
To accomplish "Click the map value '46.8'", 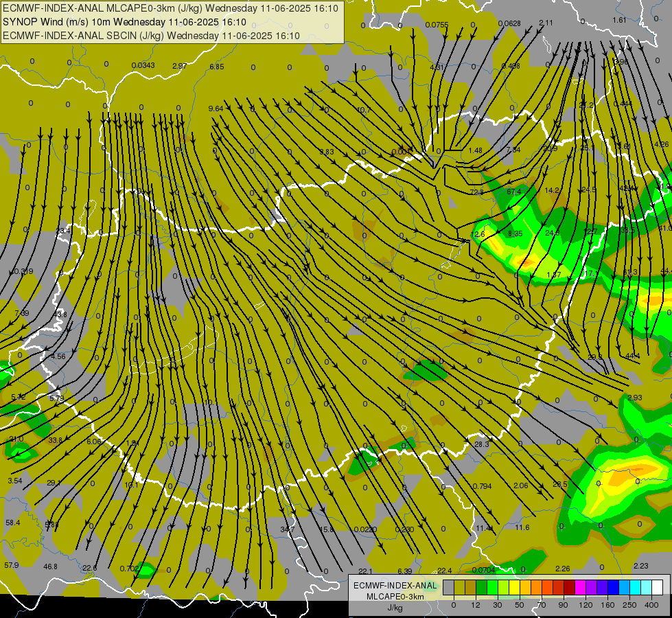I will (50, 566).
